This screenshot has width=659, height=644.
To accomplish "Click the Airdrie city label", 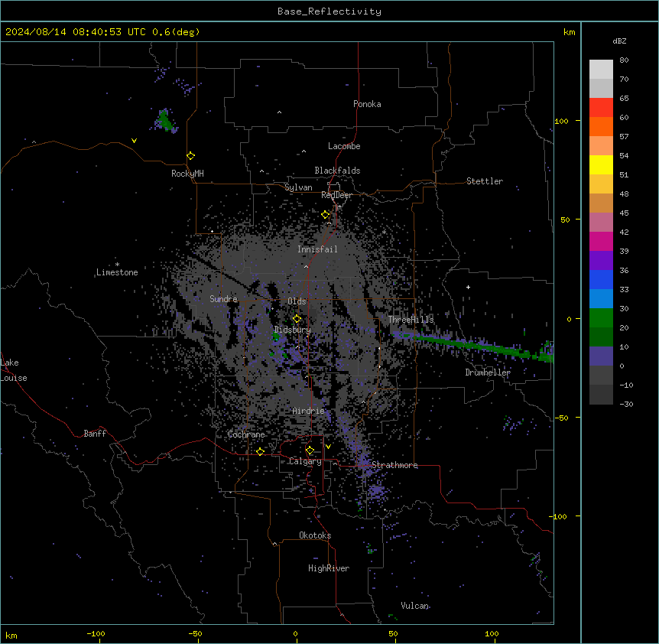I will 308,411.
